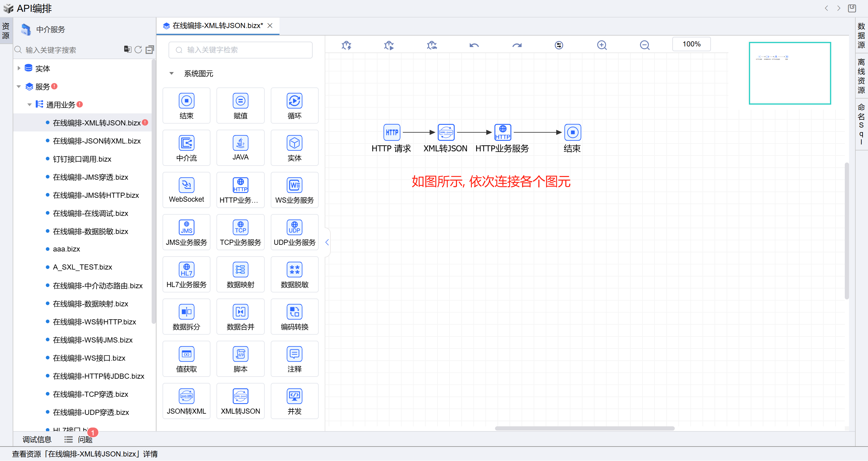Select the 脚本 script element
This screenshot has height=461, width=868.
tap(240, 359)
